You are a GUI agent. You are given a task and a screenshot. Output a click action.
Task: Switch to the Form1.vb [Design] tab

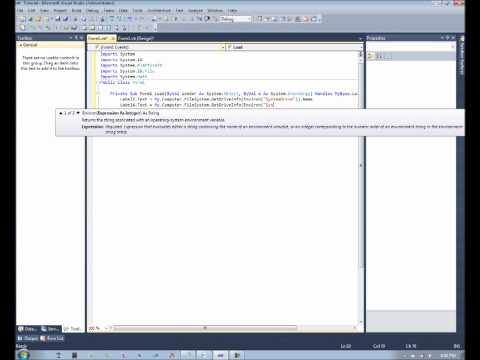[x=135, y=38]
